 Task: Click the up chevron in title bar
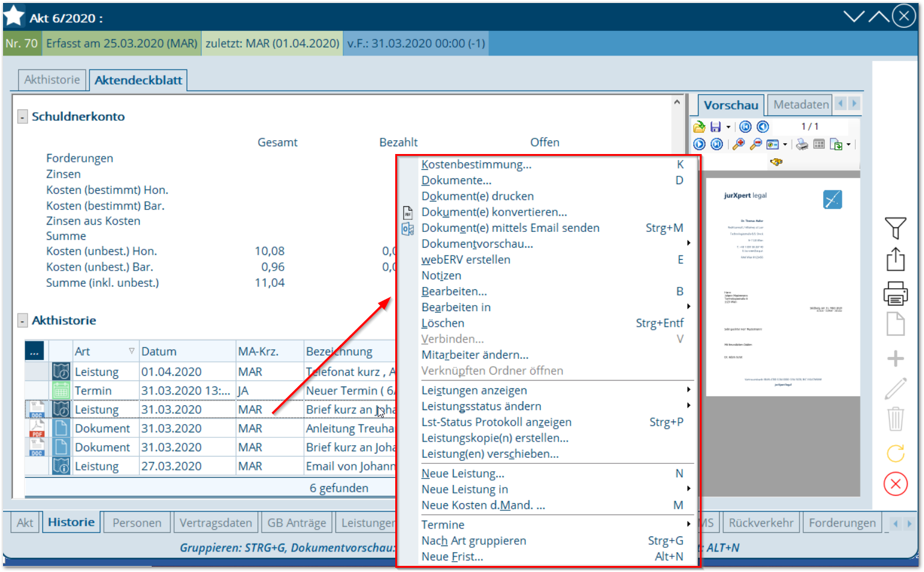(x=879, y=16)
